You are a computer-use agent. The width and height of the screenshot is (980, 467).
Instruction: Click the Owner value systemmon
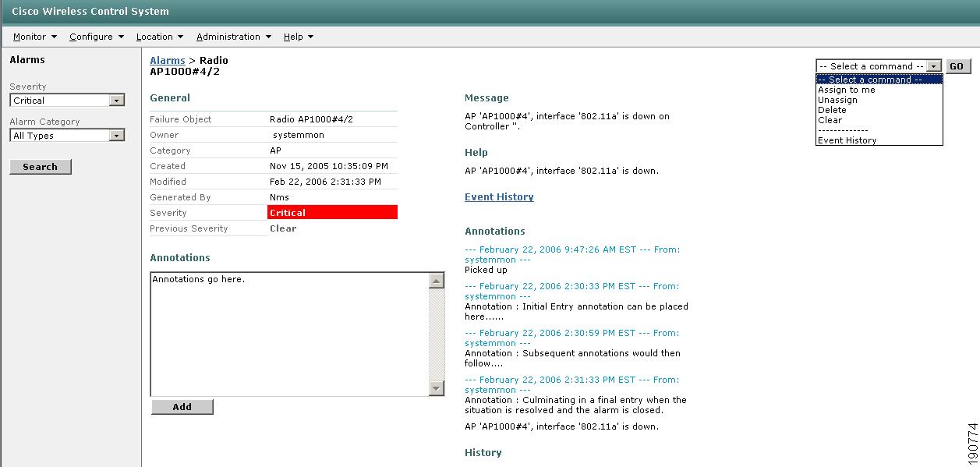coord(299,135)
